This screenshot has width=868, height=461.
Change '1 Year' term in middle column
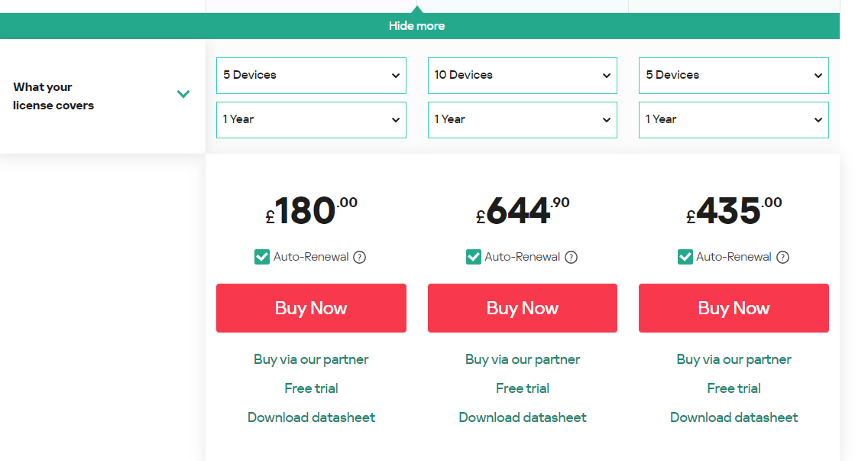(x=523, y=120)
